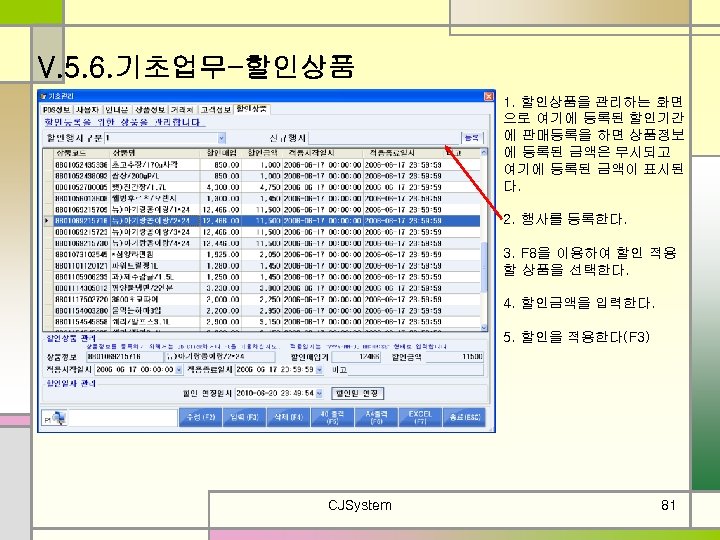Click the scroll-up arrow of the product grid
Image resolution: width=720 pixels, height=540 pixels.
tap(484, 152)
